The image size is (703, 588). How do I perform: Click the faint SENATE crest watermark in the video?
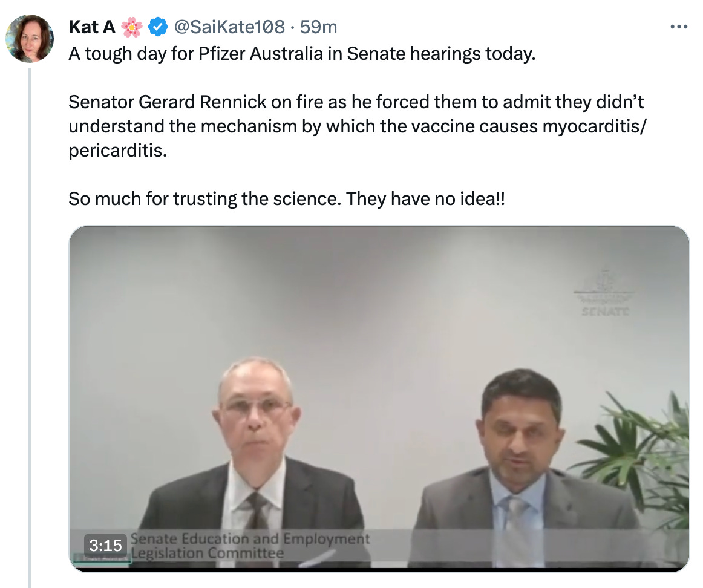[x=605, y=293]
